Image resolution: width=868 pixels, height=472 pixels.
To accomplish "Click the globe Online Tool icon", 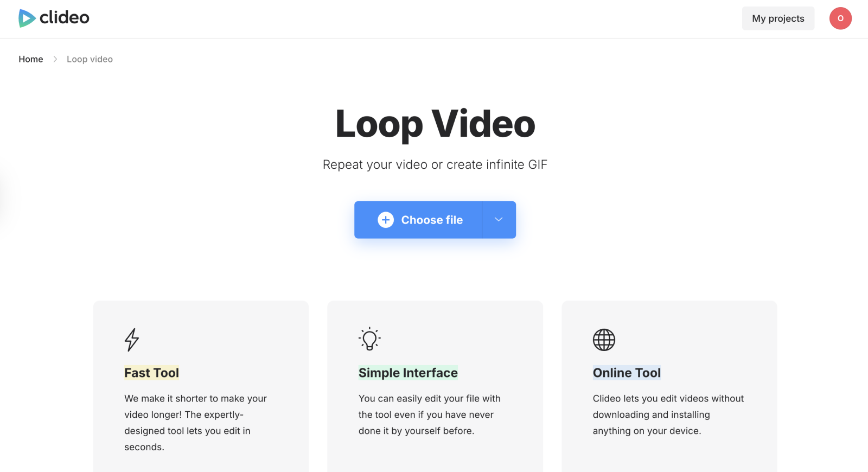I will 604,340.
